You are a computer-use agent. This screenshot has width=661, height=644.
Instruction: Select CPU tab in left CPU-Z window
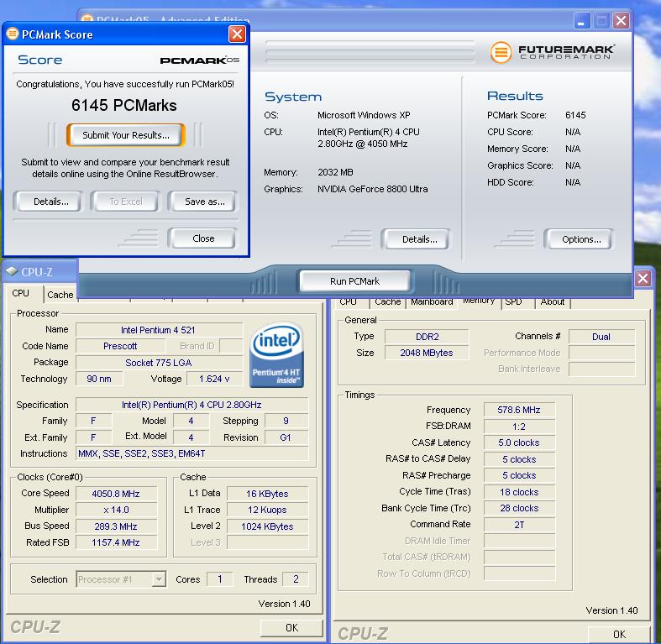[22, 293]
